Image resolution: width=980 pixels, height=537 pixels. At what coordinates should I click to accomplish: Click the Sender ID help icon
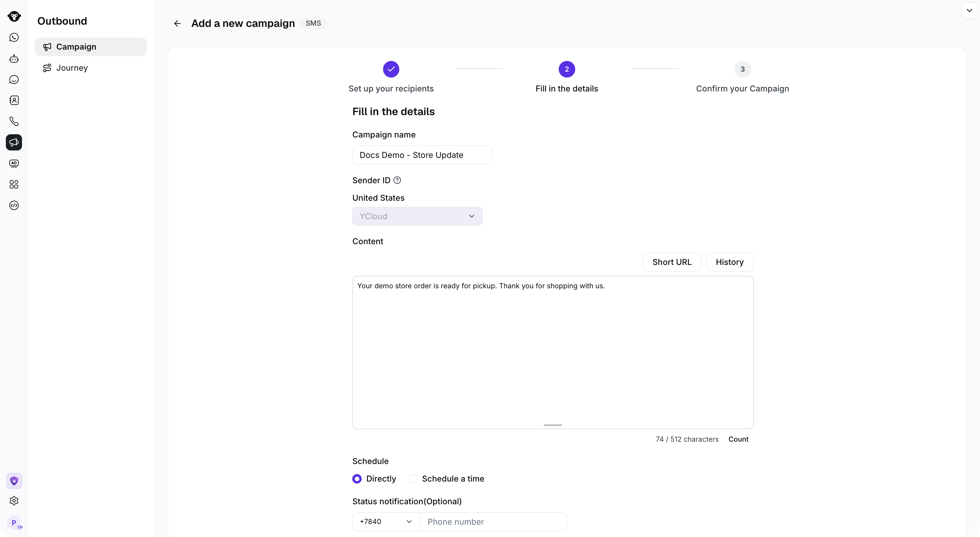397,180
